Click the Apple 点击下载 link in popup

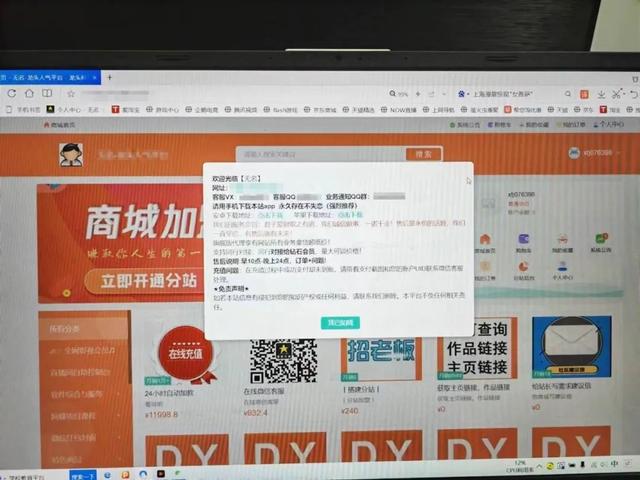pos(350,215)
